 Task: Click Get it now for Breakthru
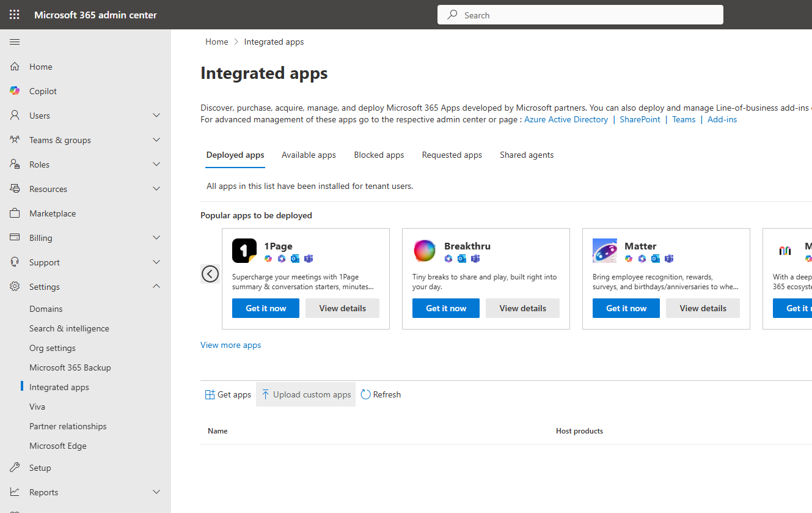pos(446,308)
